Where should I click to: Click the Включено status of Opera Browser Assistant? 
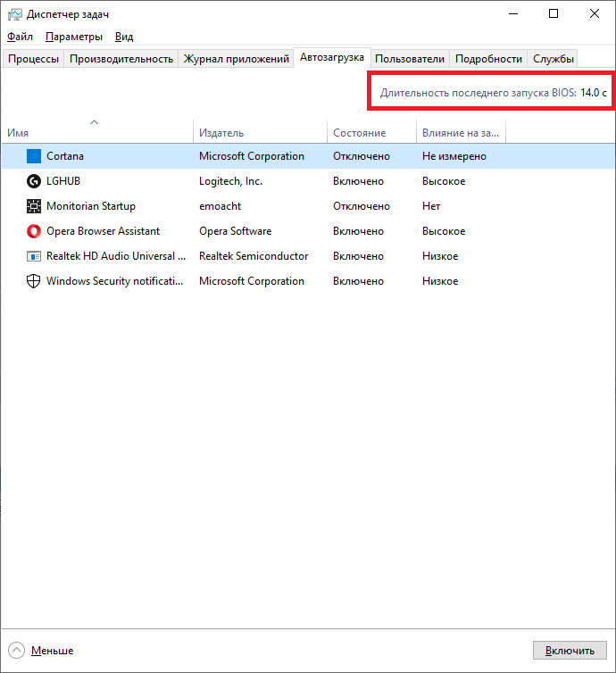(358, 231)
